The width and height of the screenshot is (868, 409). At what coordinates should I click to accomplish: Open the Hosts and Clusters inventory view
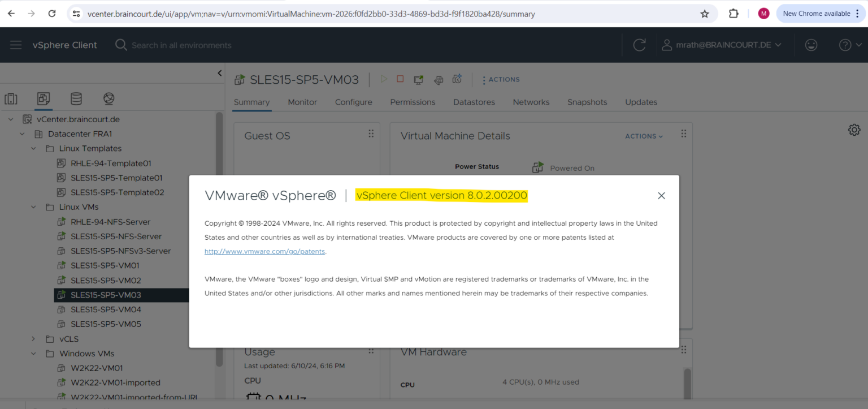tap(11, 98)
